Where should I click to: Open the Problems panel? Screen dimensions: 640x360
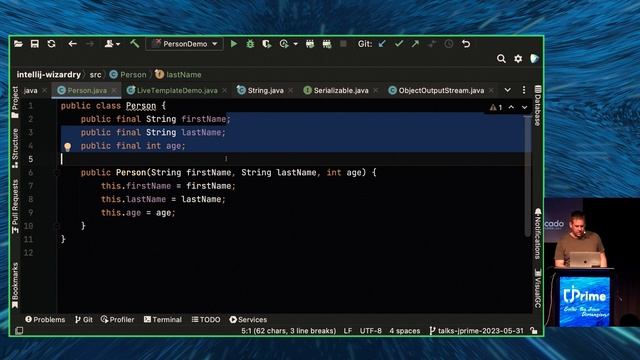(45, 320)
